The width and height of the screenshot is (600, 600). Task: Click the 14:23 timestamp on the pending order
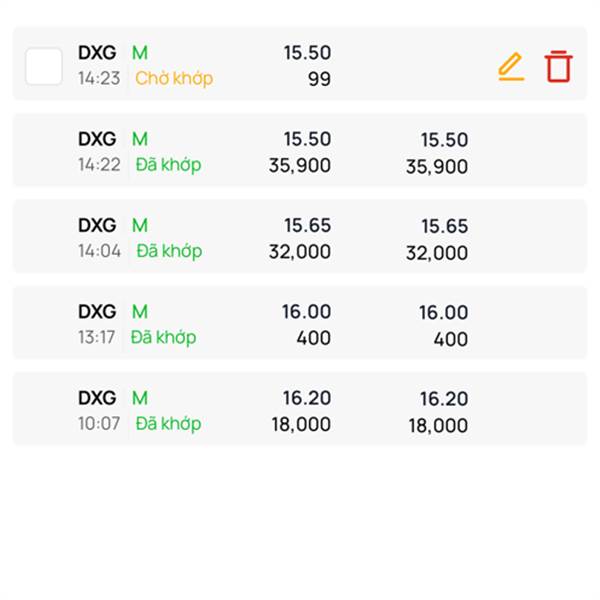(99, 78)
